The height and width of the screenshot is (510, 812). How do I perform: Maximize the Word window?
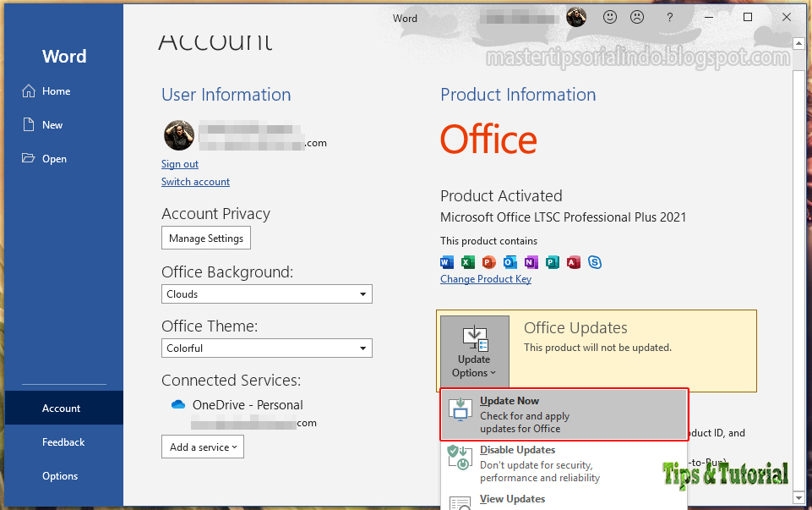pos(747,17)
